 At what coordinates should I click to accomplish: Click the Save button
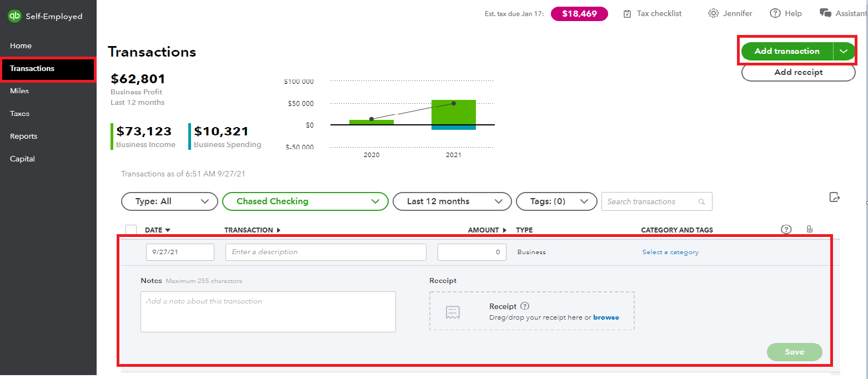click(794, 352)
